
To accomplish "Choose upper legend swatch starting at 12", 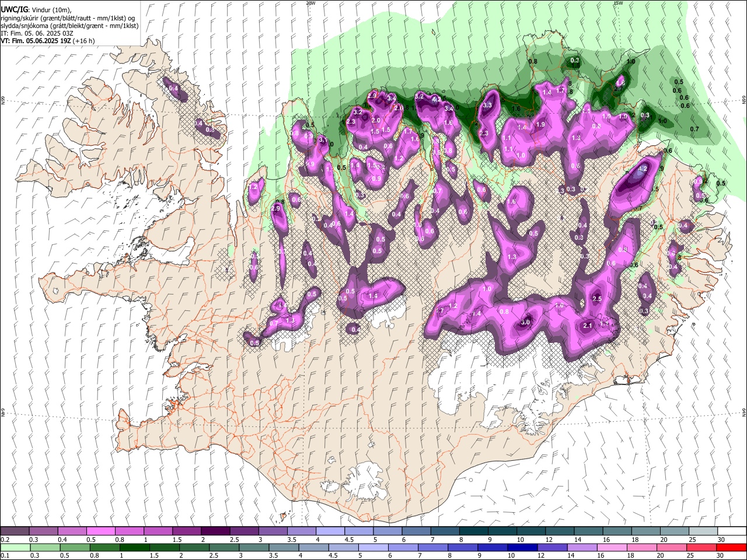I will (x=558, y=531).
